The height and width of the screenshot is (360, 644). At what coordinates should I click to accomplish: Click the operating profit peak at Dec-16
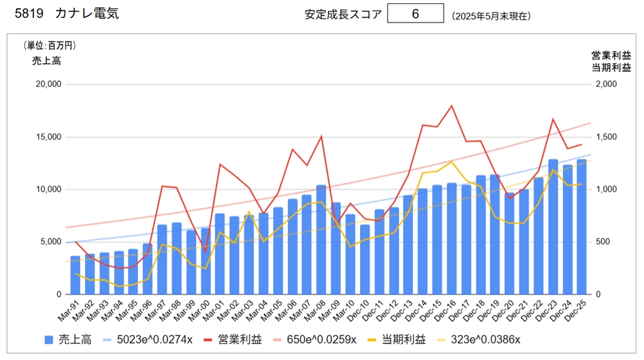click(x=451, y=106)
